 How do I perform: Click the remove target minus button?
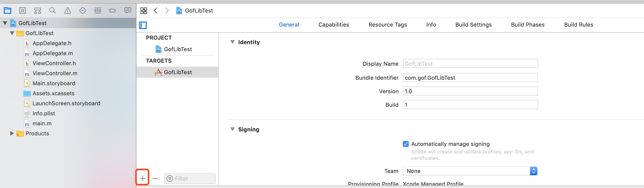tap(155, 178)
